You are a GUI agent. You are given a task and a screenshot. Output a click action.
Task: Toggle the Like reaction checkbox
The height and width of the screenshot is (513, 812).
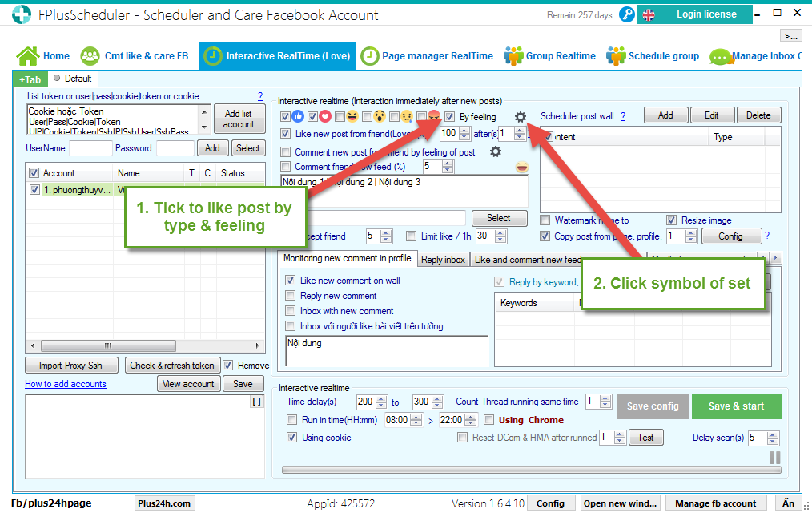click(285, 116)
